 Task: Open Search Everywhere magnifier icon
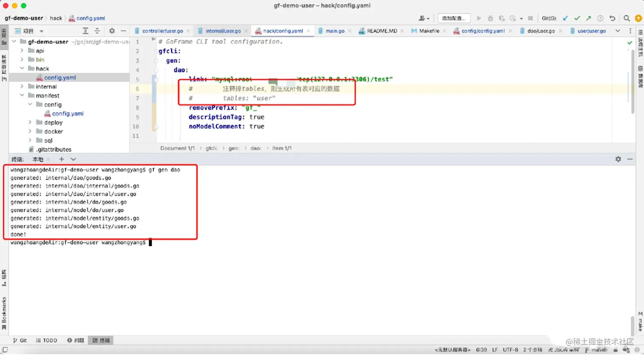coord(627,18)
